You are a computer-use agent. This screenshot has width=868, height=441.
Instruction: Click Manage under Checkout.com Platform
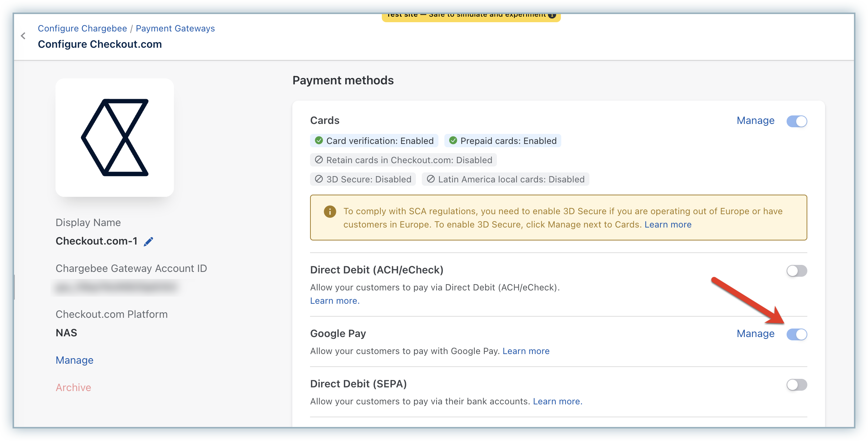coord(74,360)
